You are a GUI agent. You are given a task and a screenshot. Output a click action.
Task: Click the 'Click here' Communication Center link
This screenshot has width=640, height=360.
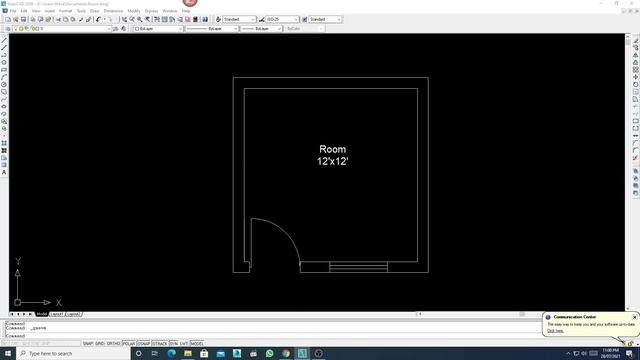[555, 331]
